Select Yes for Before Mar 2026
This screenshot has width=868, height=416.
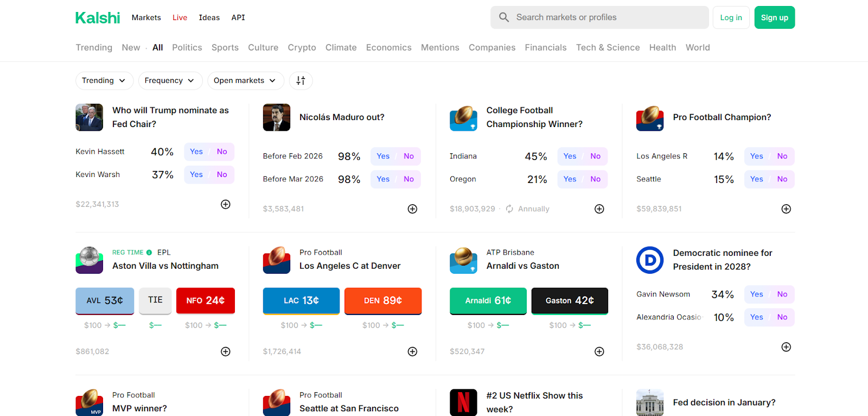tap(383, 179)
